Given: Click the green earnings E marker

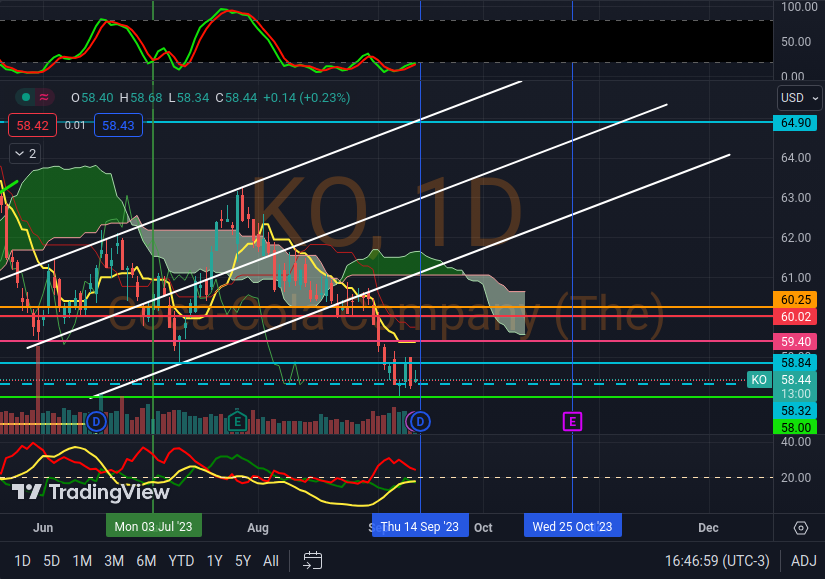Looking at the screenshot, I should click(x=237, y=422).
